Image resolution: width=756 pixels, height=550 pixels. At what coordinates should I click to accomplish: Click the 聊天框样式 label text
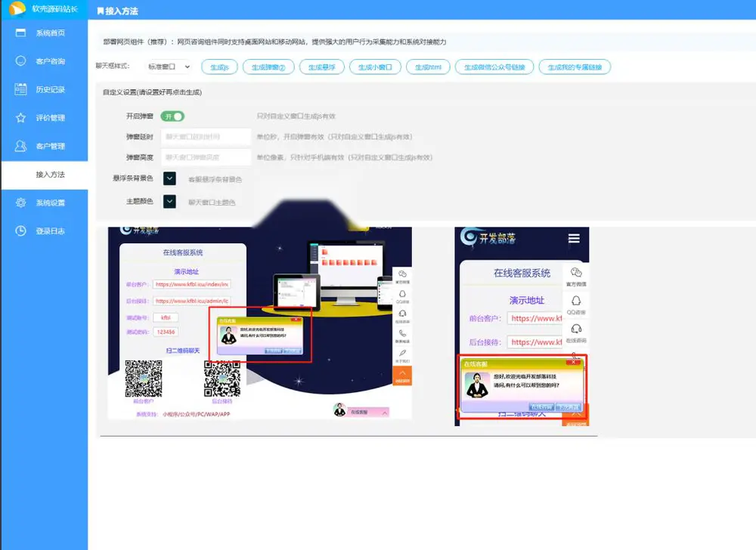113,66
